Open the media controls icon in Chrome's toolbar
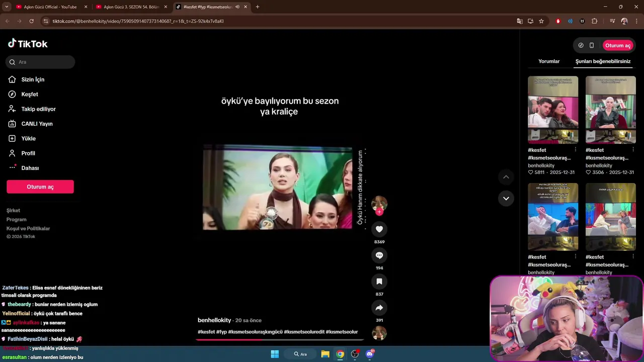Viewport: 644px width, 362px height. [612, 21]
